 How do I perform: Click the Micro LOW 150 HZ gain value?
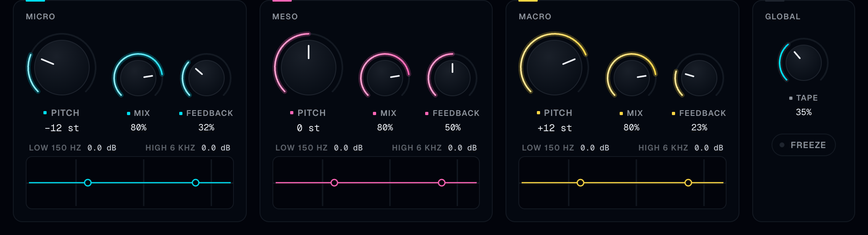click(102, 148)
